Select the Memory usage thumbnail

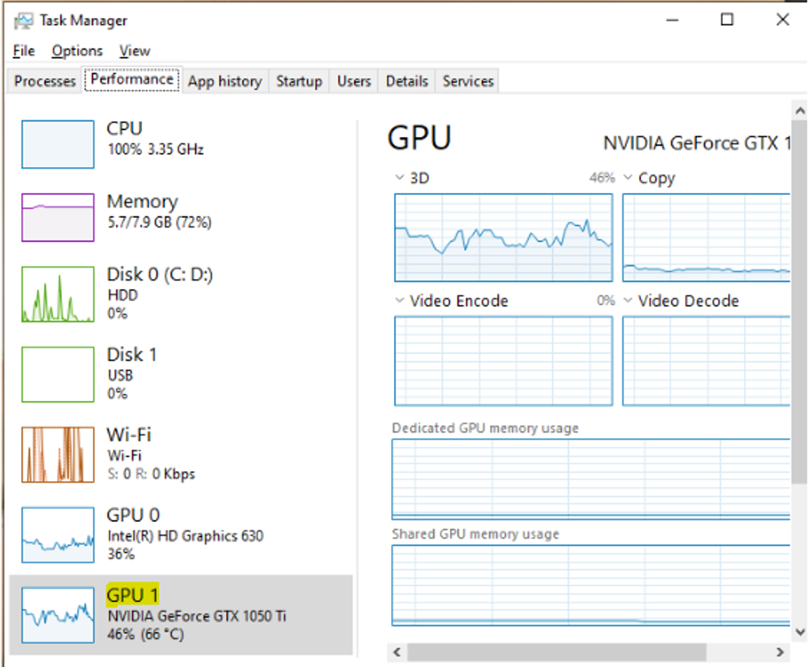58,218
